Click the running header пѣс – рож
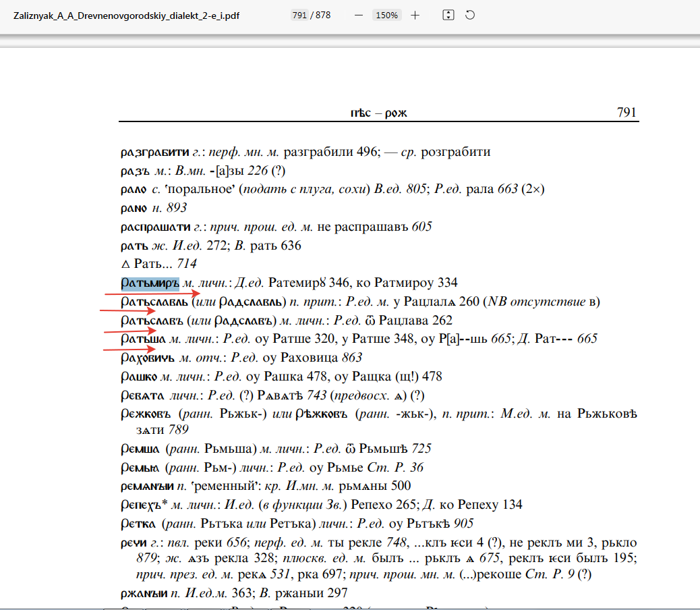 click(x=378, y=113)
